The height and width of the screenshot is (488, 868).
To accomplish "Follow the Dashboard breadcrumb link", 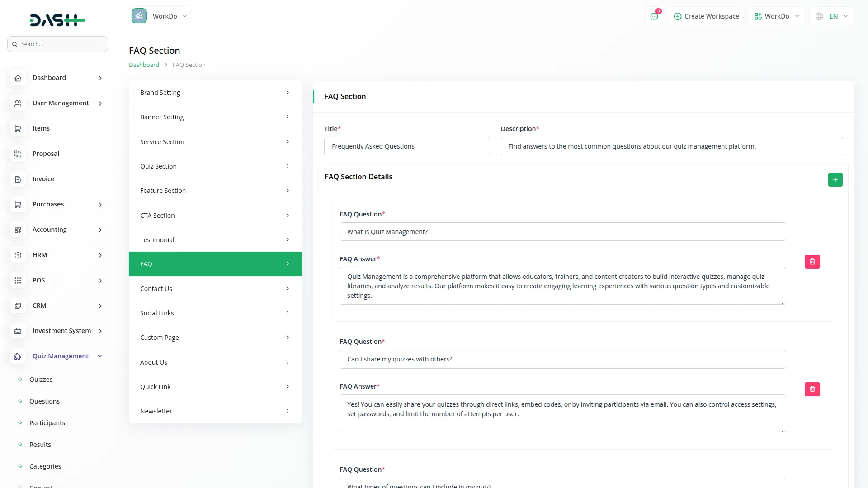I will coord(144,65).
